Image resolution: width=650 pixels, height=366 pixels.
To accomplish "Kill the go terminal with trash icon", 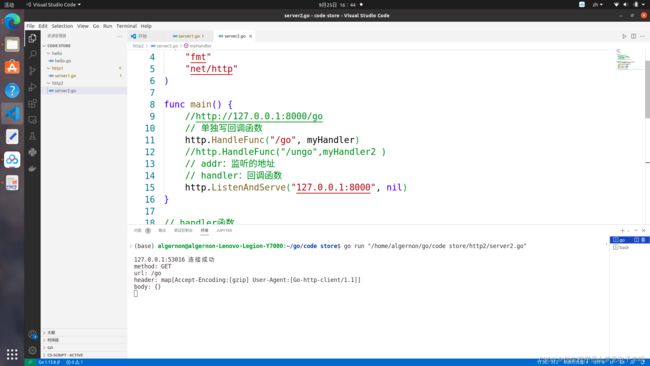I will (643, 240).
